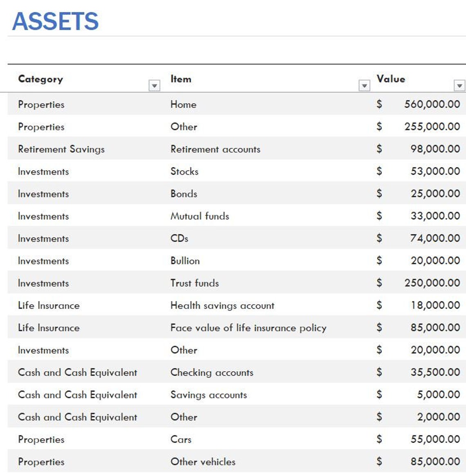
Task: Click the Face value of life insurance policy cell
Action: (248, 328)
